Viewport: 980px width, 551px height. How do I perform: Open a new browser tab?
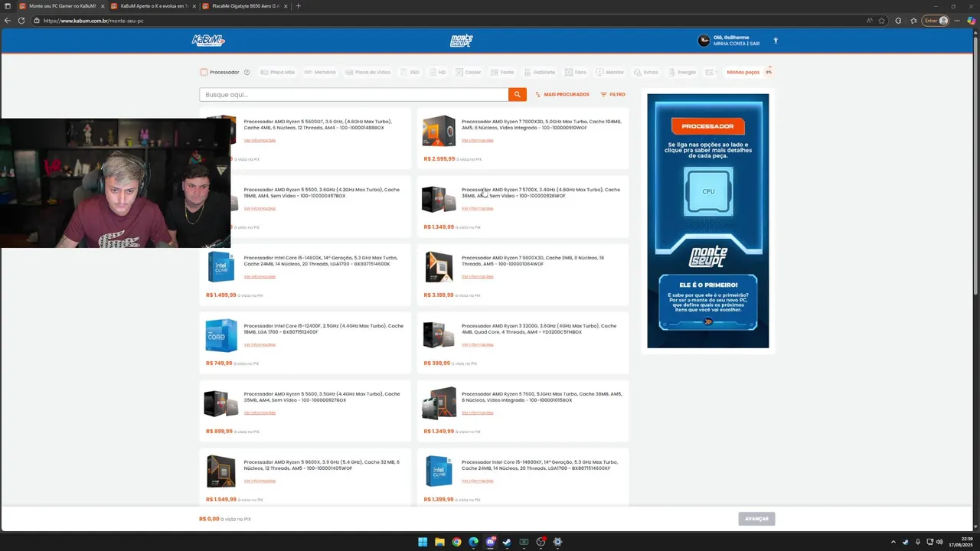(299, 6)
